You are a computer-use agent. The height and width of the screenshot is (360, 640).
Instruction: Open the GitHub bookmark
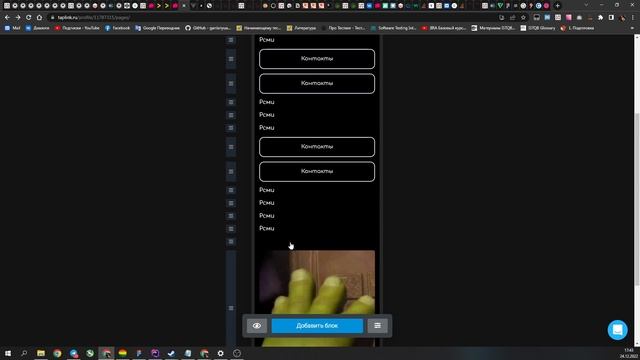[x=208, y=28]
